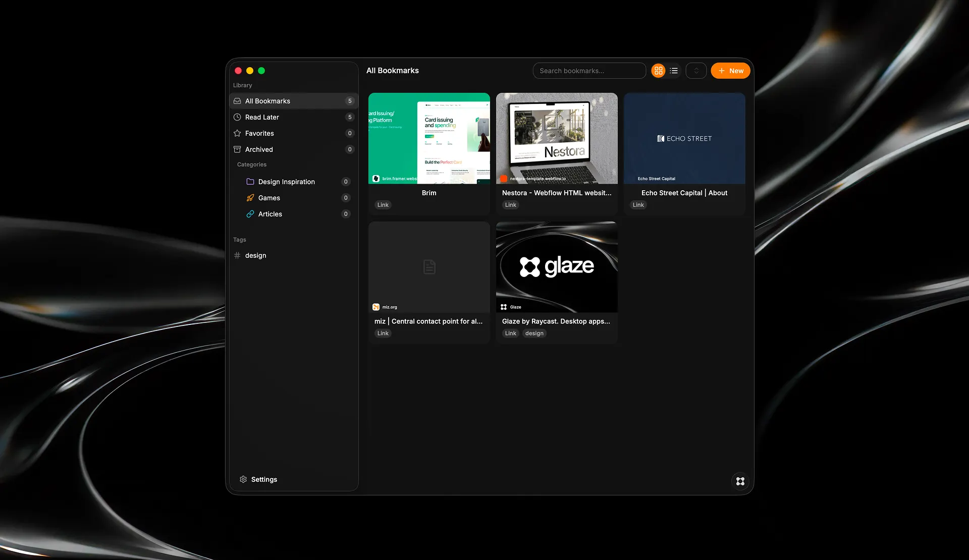Click the Link tag on Glaze card
This screenshot has height=560, width=969.
[511, 333]
